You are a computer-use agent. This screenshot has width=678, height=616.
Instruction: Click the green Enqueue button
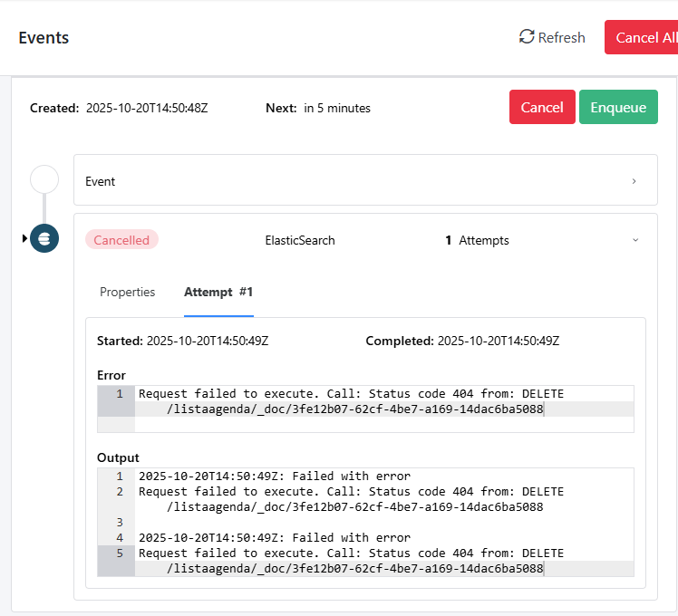point(618,107)
